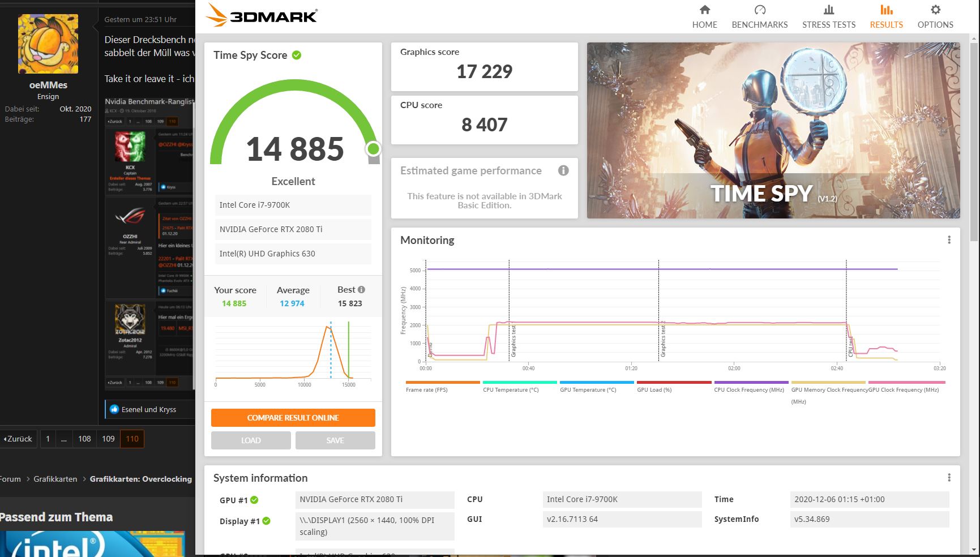Open oeMMes user avatar in the forum
The width and height of the screenshot is (980, 557).
coord(48,44)
